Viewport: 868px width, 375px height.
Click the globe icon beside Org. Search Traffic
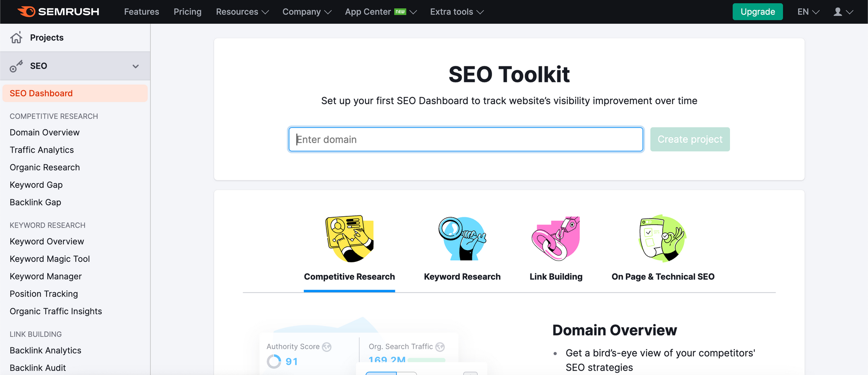tap(440, 347)
